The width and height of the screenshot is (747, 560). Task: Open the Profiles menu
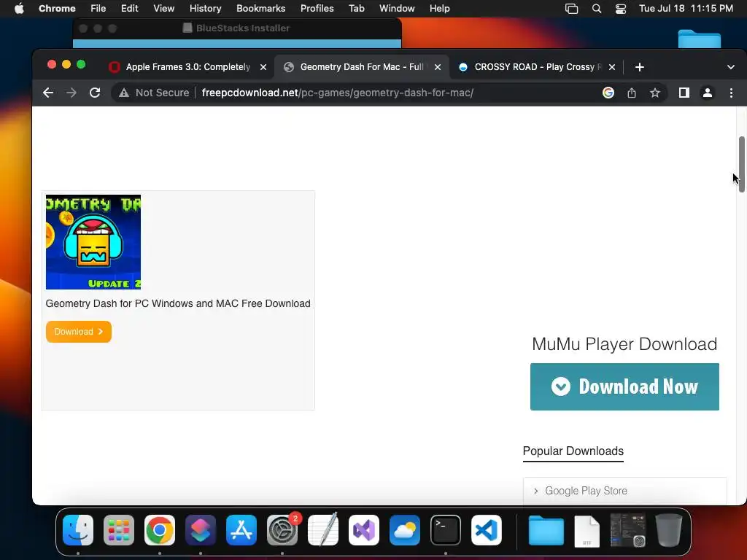click(317, 9)
